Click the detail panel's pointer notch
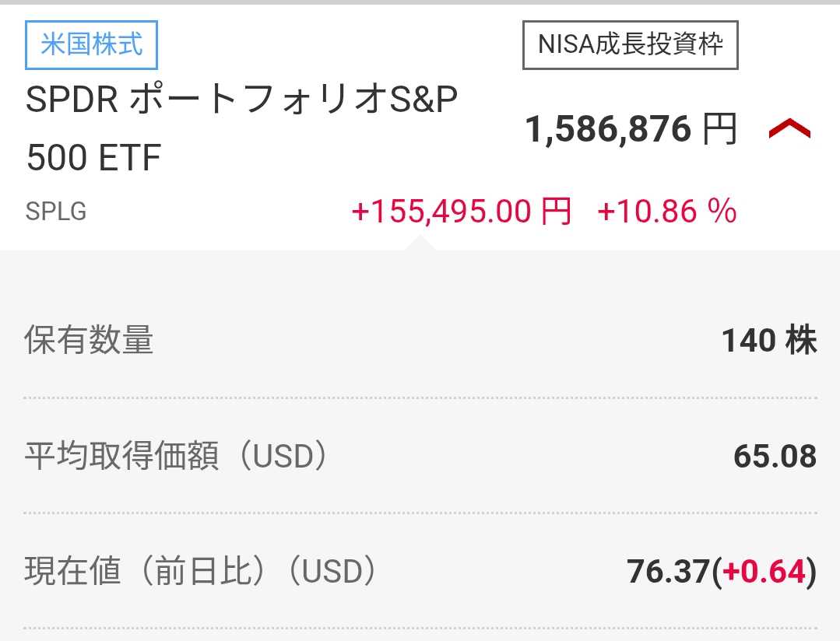Screen dimensions: 840x641 (420, 243)
